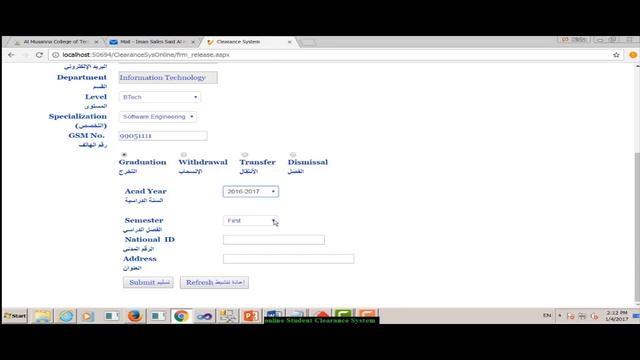Screen dimensions: 640x360
Task: View site information icon beside localhost
Action: (56, 55)
